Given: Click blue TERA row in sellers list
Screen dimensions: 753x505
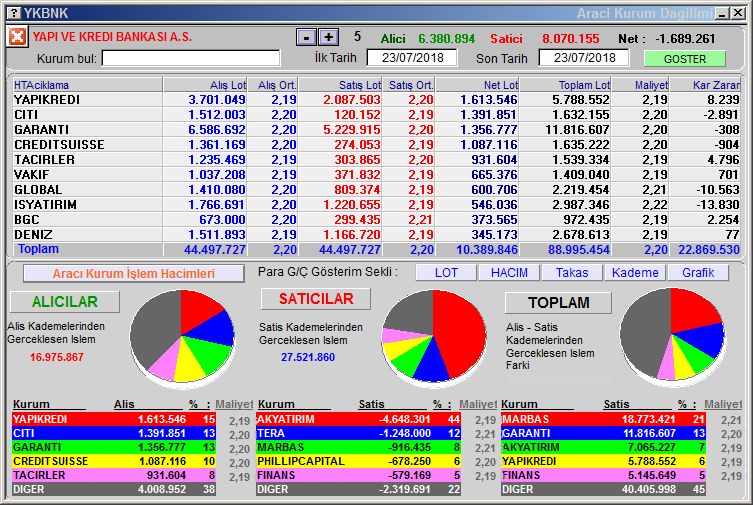Looking at the screenshot, I should [359, 433].
